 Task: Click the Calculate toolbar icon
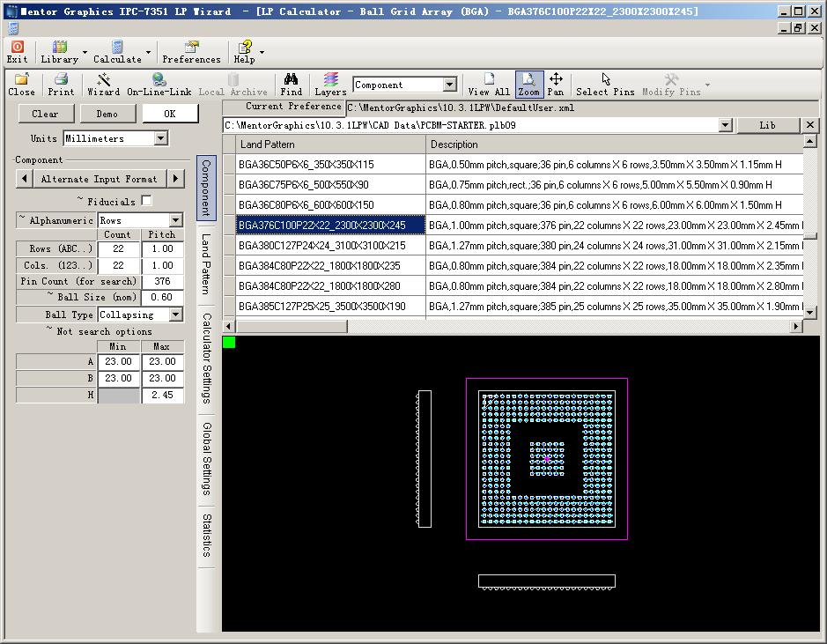(x=117, y=47)
